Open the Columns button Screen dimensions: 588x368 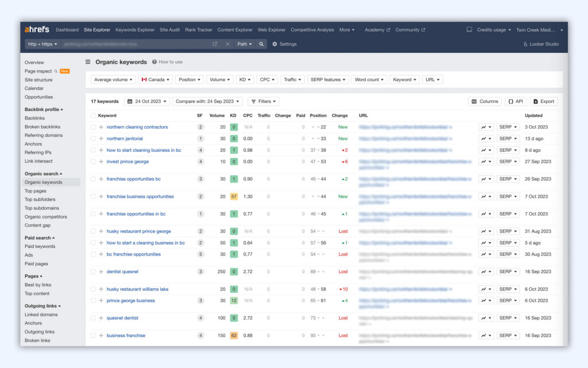[x=485, y=101]
